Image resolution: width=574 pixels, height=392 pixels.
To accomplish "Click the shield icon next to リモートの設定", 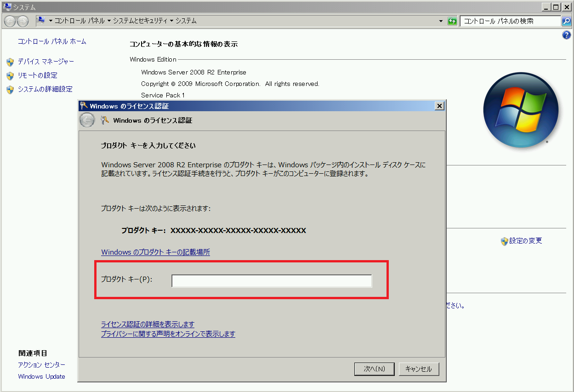I will [10, 76].
